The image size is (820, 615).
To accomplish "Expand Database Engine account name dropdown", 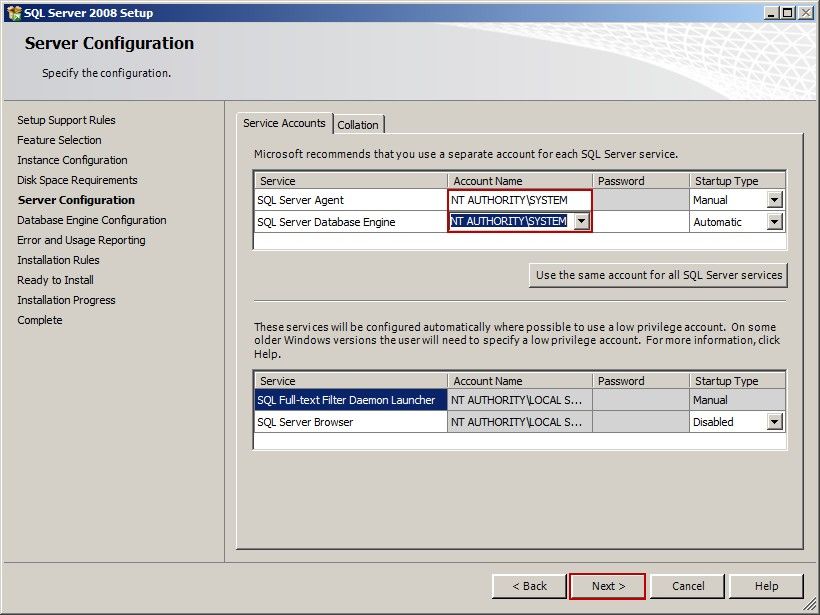I will click(x=581, y=221).
